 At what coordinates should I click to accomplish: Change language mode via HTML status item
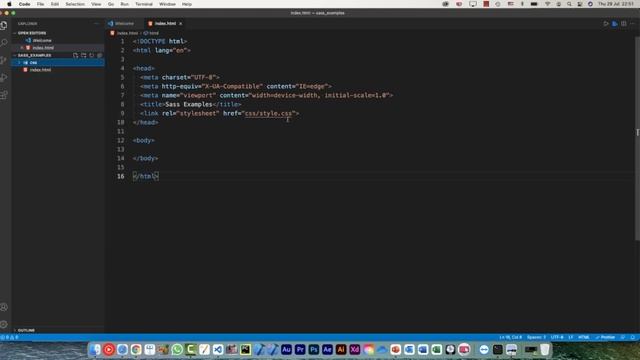[x=583, y=337]
